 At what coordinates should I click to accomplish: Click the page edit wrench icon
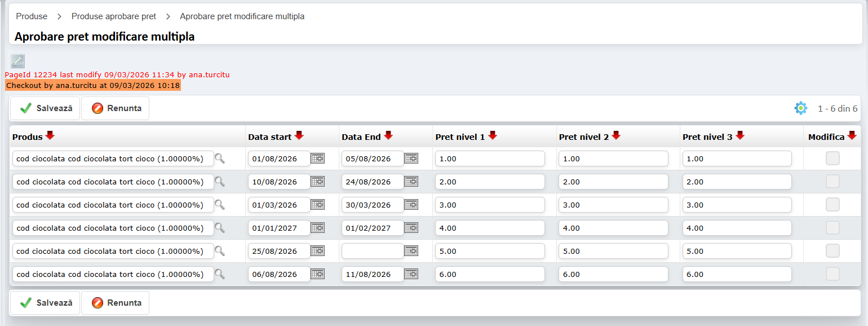pos(17,61)
